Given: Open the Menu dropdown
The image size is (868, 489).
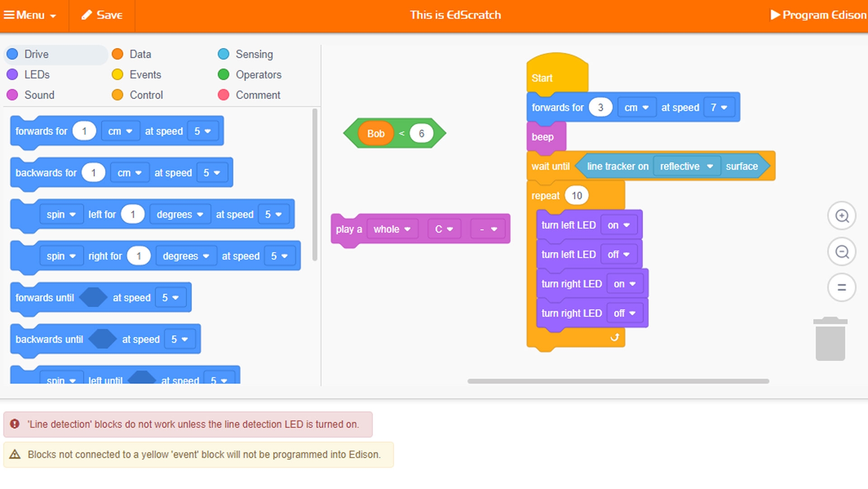Looking at the screenshot, I should [30, 15].
